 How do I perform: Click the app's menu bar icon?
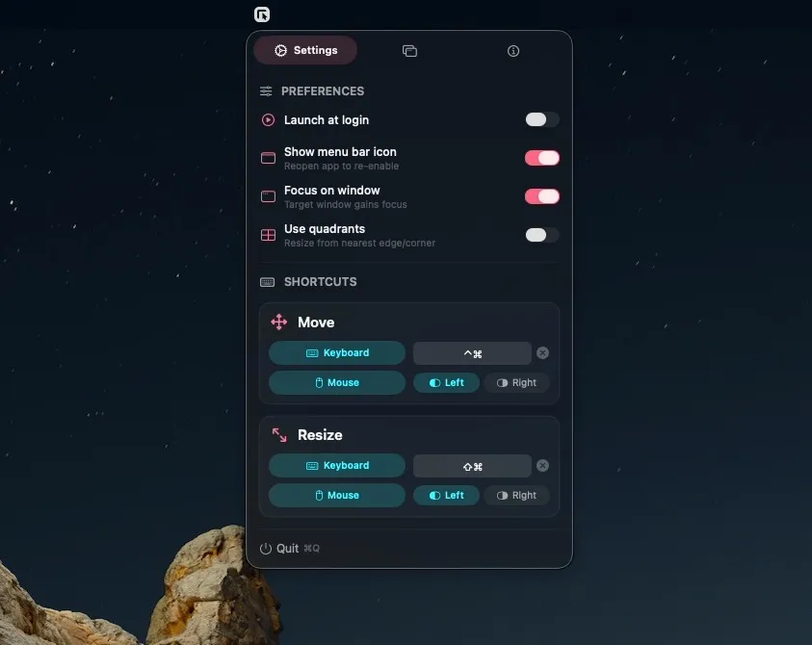(x=262, y=14)
